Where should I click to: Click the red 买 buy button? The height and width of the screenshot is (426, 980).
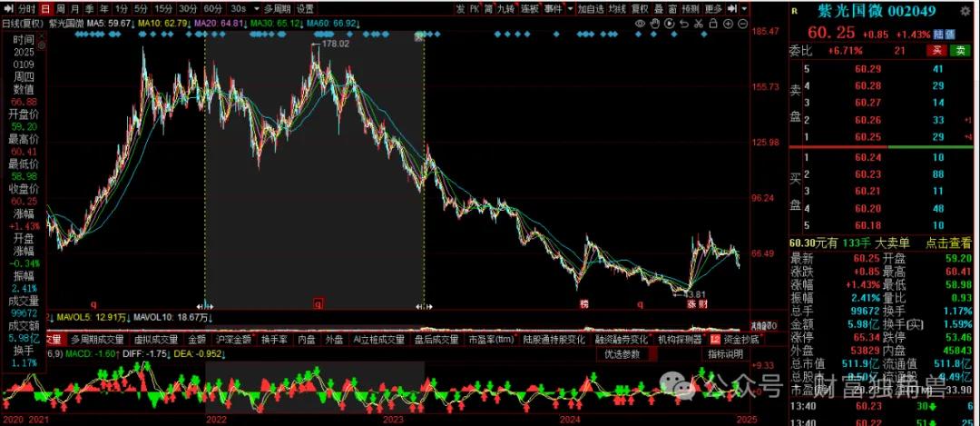point(936,51)
